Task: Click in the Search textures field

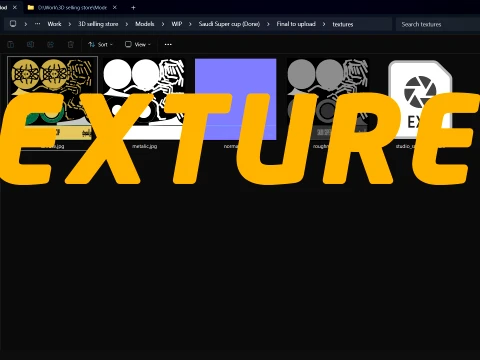Action: click(438, 24)
